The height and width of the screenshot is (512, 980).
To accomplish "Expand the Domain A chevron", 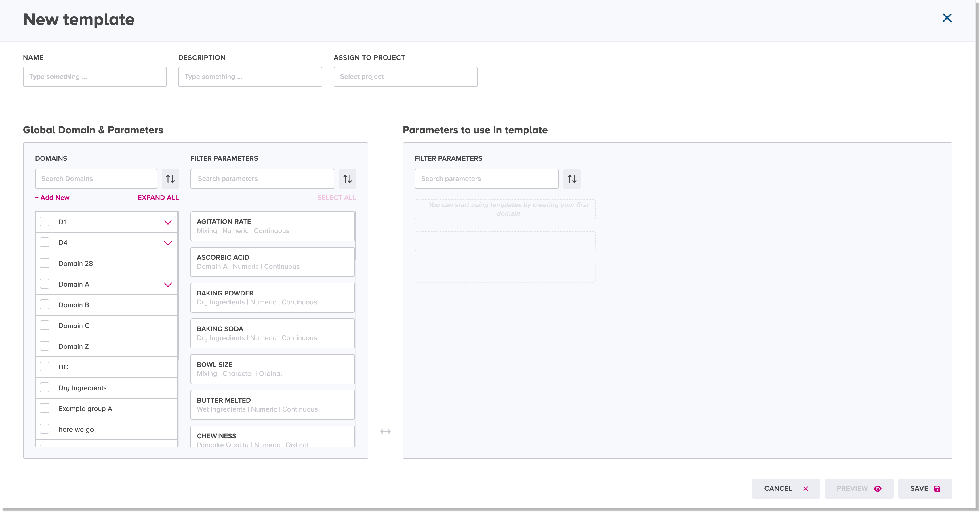I will (168, 284).
